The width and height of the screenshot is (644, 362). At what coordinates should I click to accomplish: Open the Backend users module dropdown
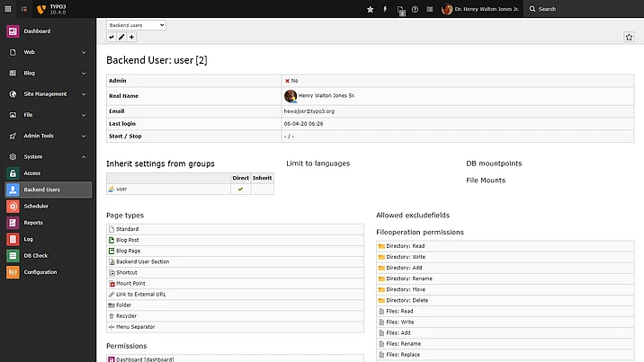(137, 25)
